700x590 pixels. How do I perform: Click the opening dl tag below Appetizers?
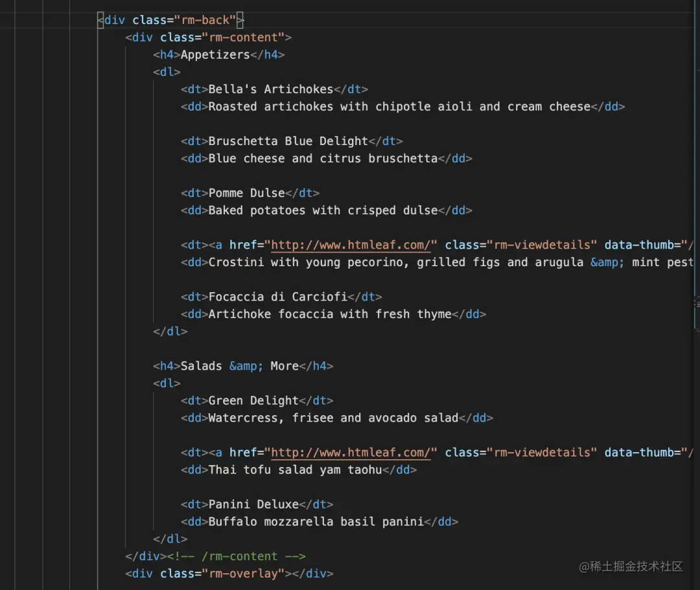(167, 72)
